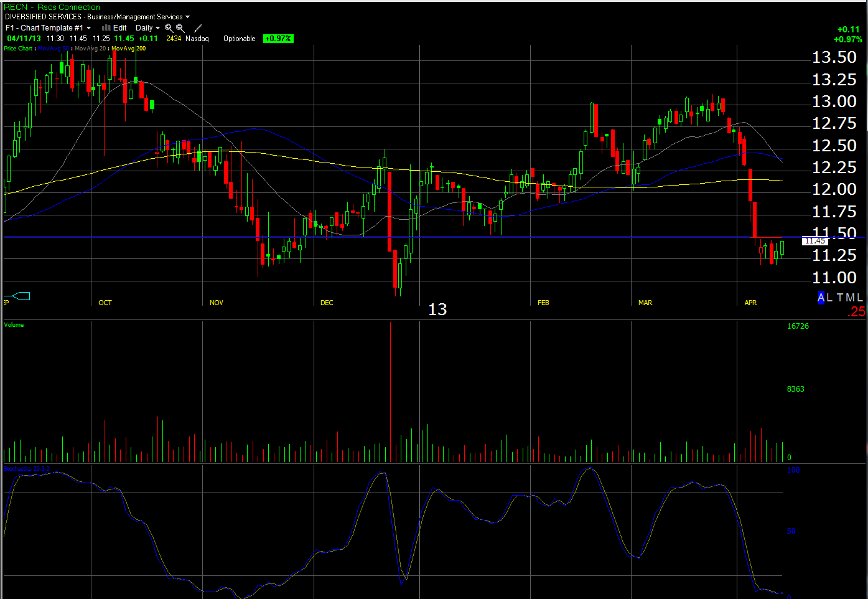
Task: Click the OCT month label on time axis
Action: pos(105,303)
